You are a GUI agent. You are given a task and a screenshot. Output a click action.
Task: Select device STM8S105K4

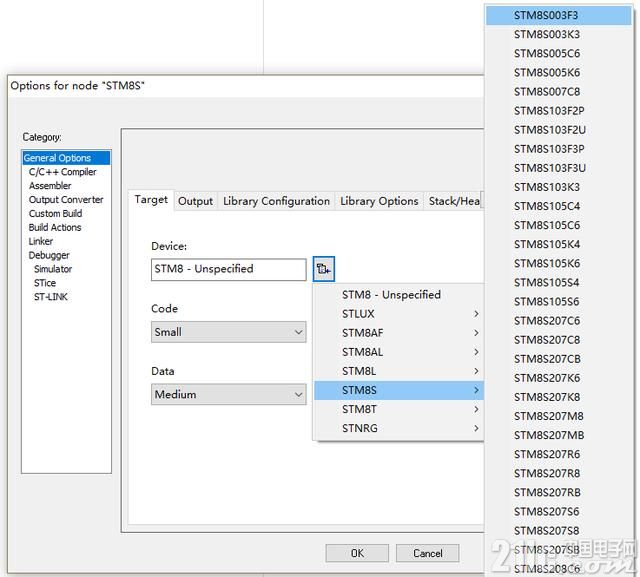click(558, 244)
